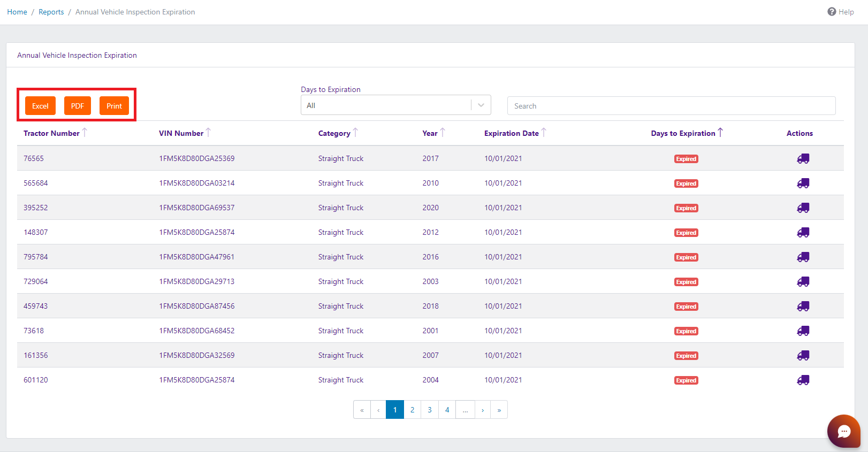This screenshot has width=868, height=452.
Task: Go to Home breadcrumb
Action: (x=17, y=12)
